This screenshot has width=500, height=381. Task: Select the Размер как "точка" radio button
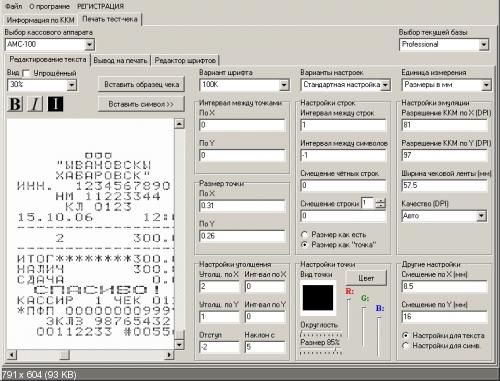pyautogui.click(x=304, y=245)
